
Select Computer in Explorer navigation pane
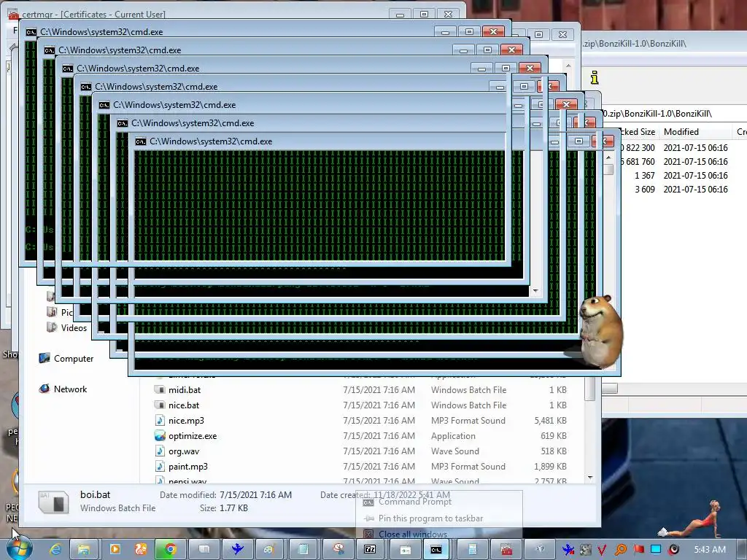[x=74, y=359]
